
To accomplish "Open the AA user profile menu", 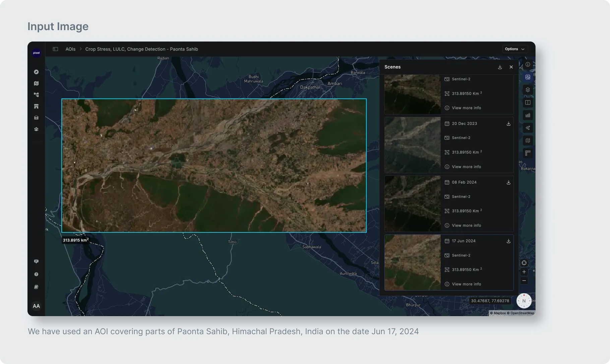I will (x=36, y=306).
